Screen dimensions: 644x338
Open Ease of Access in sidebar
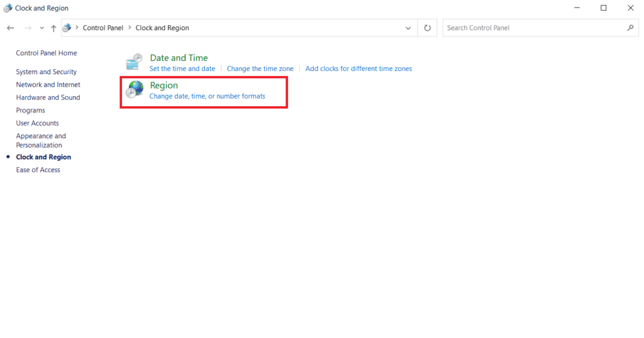(x=38, y=170)
